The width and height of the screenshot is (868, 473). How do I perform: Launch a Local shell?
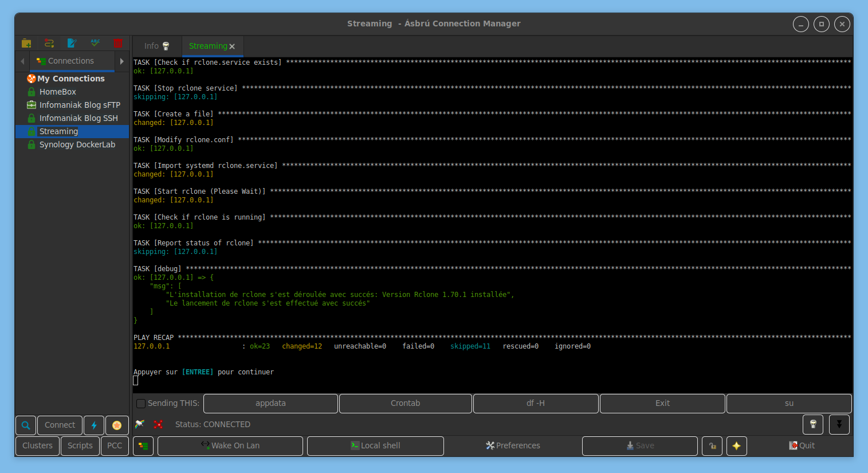(x=375, y=446)
